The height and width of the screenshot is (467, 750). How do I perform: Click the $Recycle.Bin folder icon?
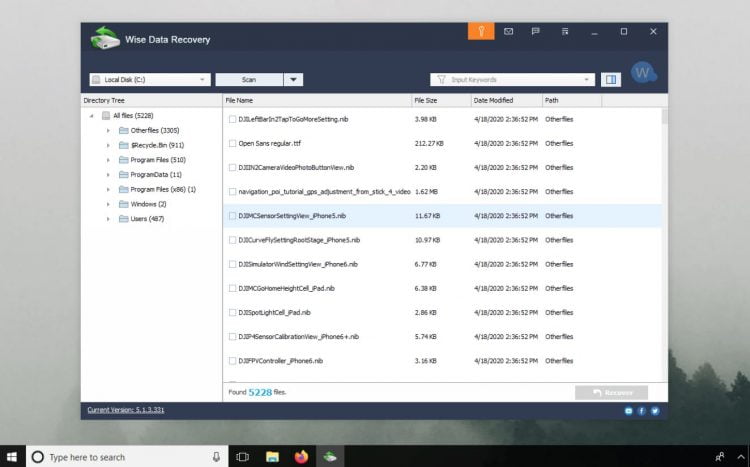pyautogui.click(x=123, y=145)
